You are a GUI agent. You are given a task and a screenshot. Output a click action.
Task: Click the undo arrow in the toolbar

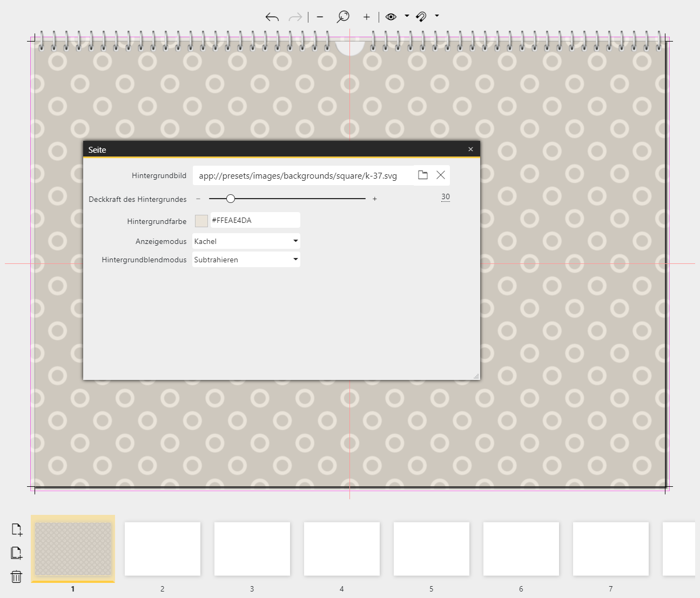(272, 17)
